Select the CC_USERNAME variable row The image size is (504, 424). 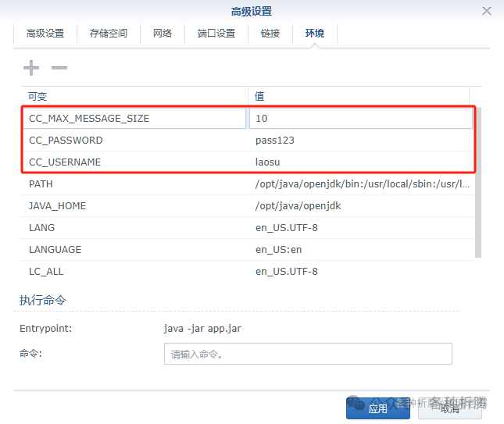click(248, 162)
